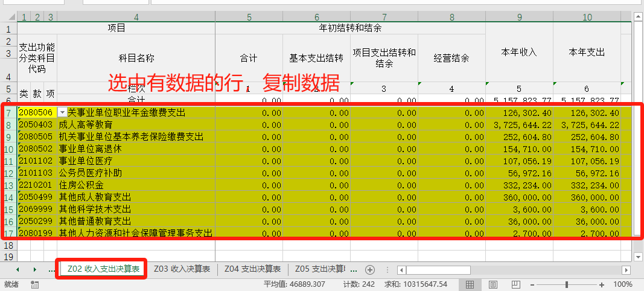Switch to Normal view in status bar
The height and width of the screenshot is (291, 644).
tap(470, 284)
